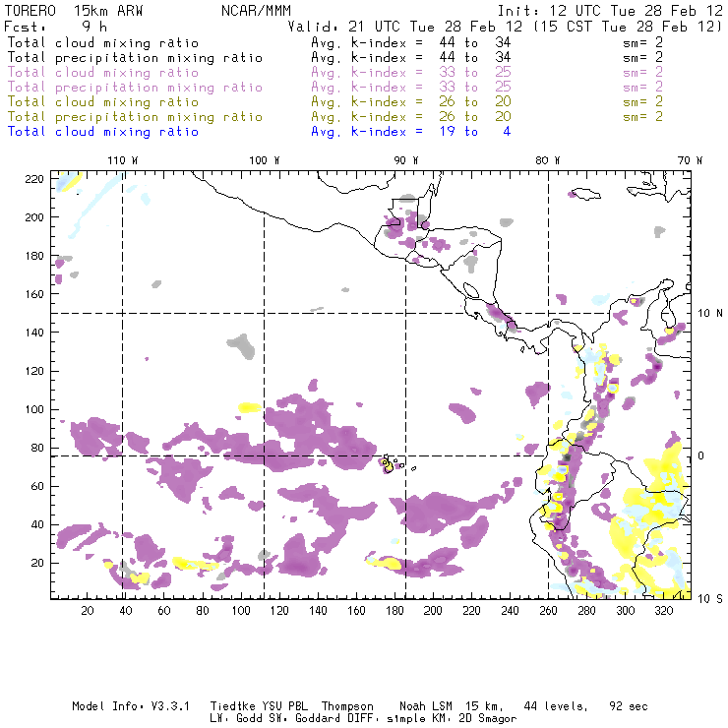Click the "44 levels," model text
The width and height of the screenshot is (728, 728).
[556, 706]
